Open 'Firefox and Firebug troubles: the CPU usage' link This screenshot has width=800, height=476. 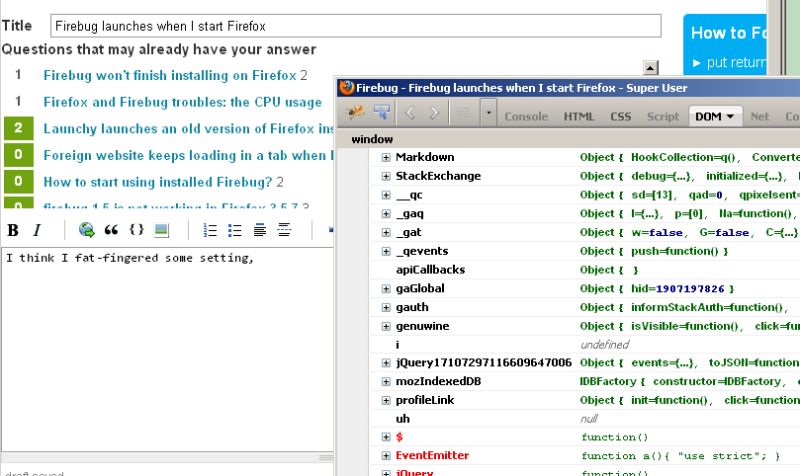[x=183, y=102]
